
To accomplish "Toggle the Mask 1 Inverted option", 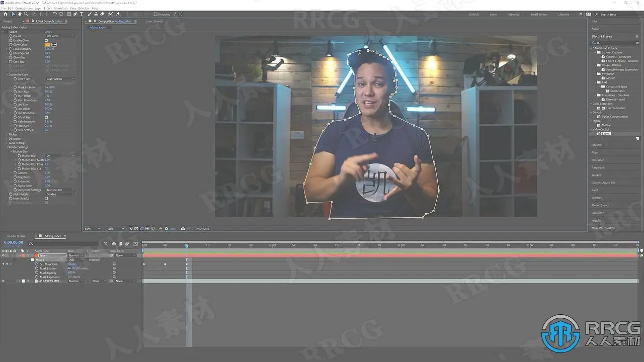I will coord(94,260).
